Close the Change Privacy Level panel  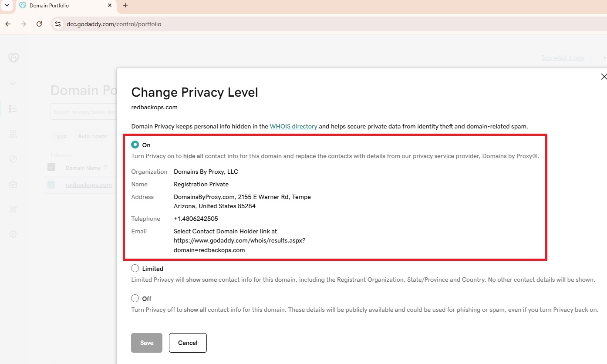604,77
